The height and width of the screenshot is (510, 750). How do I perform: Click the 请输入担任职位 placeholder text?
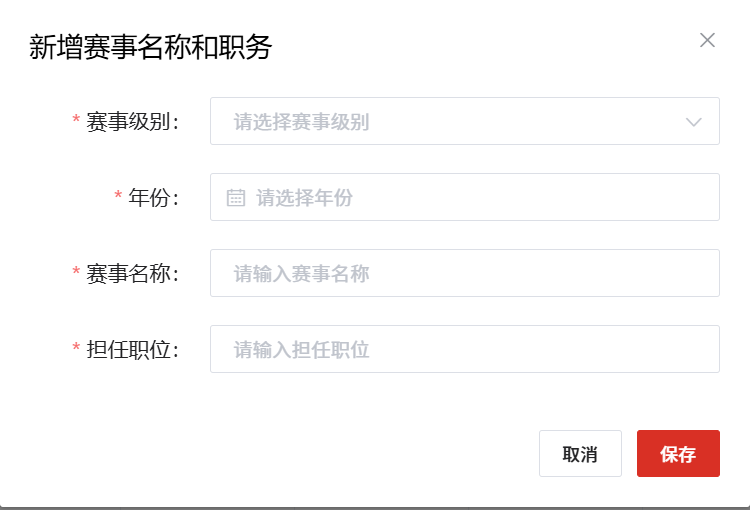pos(302,350)
